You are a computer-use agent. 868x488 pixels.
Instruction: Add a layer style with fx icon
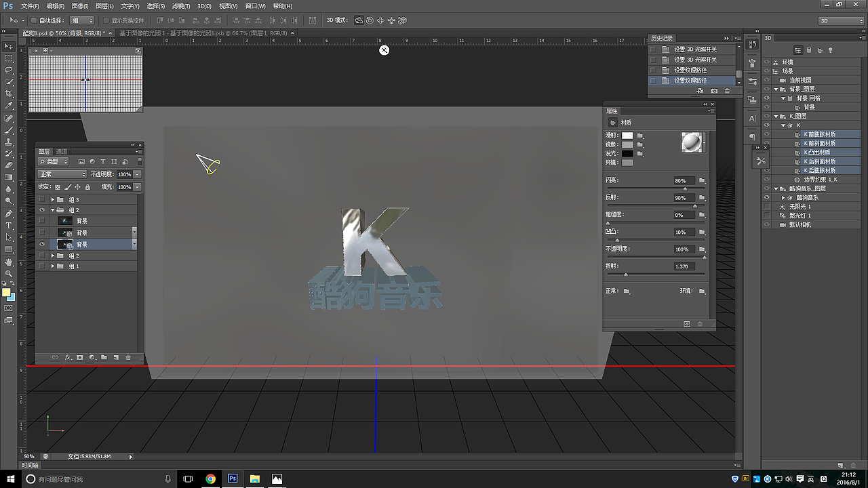coord(68,357)
